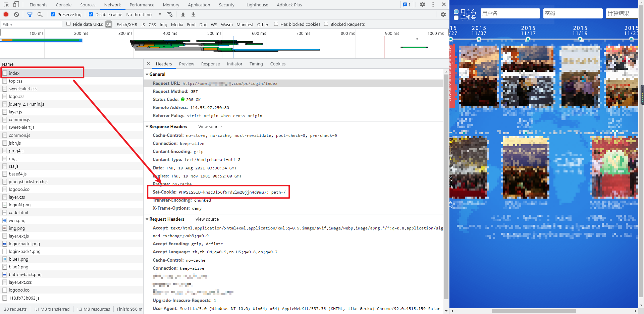Close the request details pane
This screenshot has width=644, height=314.
point(149,63)
